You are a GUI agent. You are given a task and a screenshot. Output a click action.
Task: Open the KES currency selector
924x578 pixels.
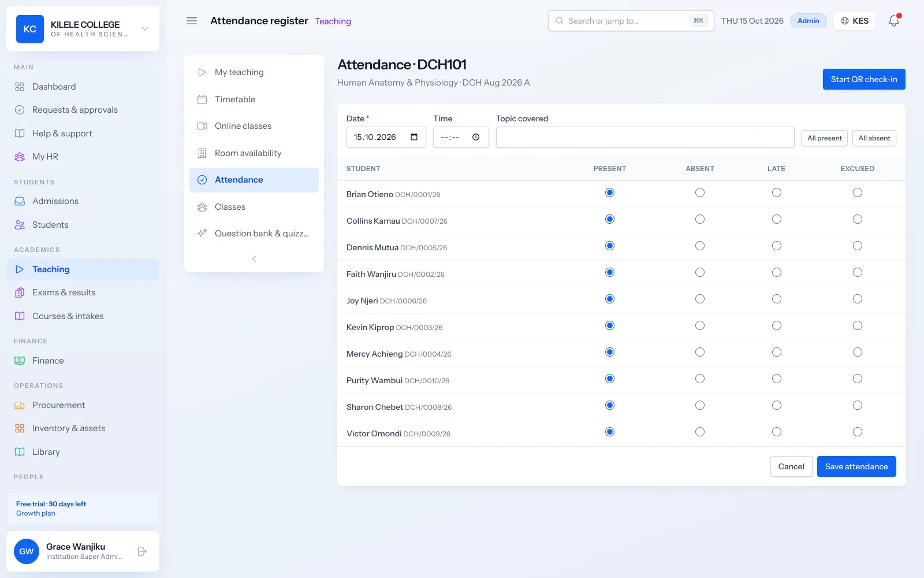854,21
